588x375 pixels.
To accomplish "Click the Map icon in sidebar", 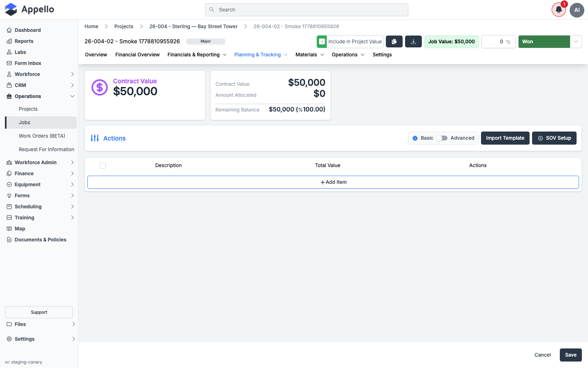I will tap(9, 229).
